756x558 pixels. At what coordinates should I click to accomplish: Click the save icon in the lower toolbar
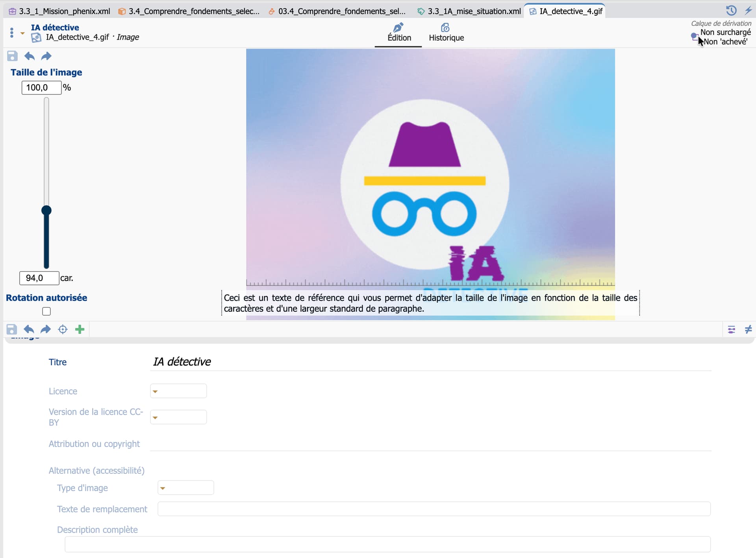(x=12, y=329)
